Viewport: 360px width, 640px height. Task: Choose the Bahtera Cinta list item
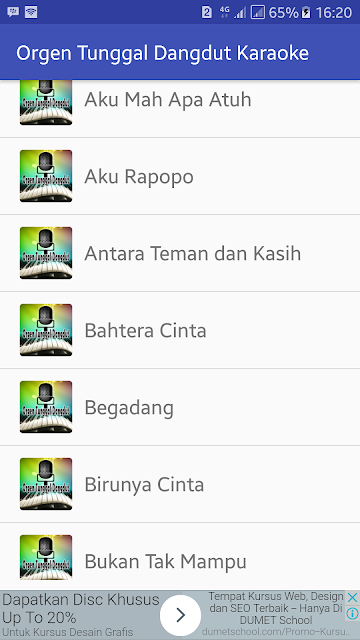(x=180, y=330)
